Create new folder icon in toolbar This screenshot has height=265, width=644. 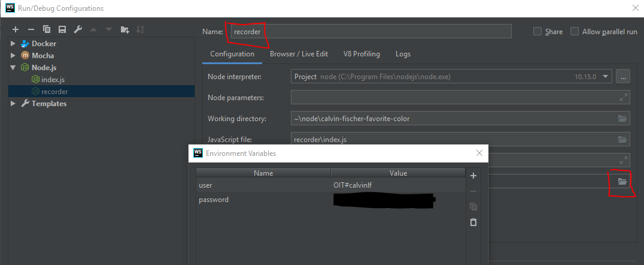[125, 29]
